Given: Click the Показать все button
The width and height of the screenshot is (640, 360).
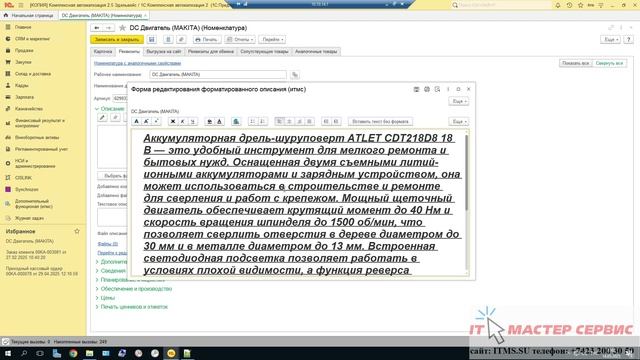Looking at the screenshot, I should tap(576, 63).
